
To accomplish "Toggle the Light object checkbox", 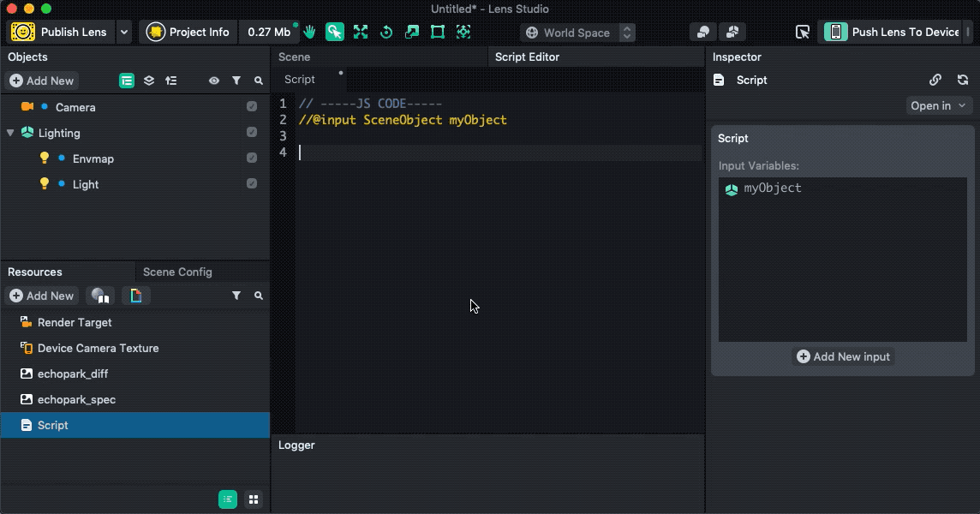I will pyautogui.click(x=252, y=183).
